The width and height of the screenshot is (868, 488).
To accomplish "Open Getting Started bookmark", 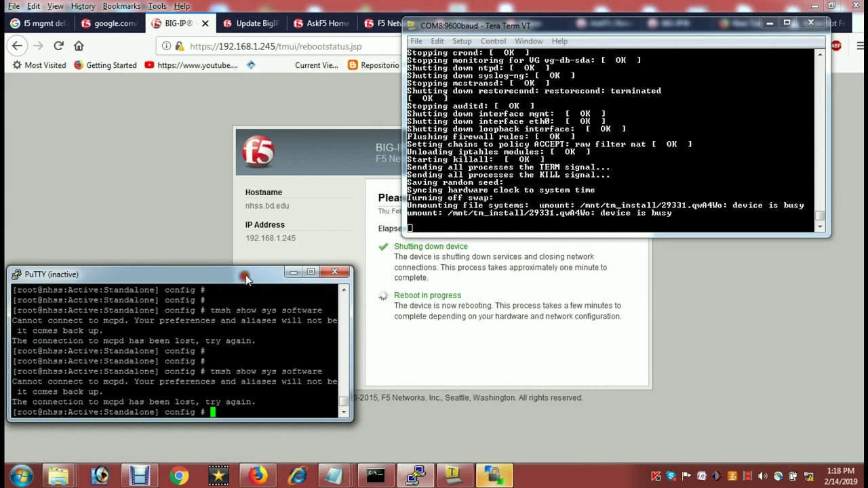I will pos(105,65).
